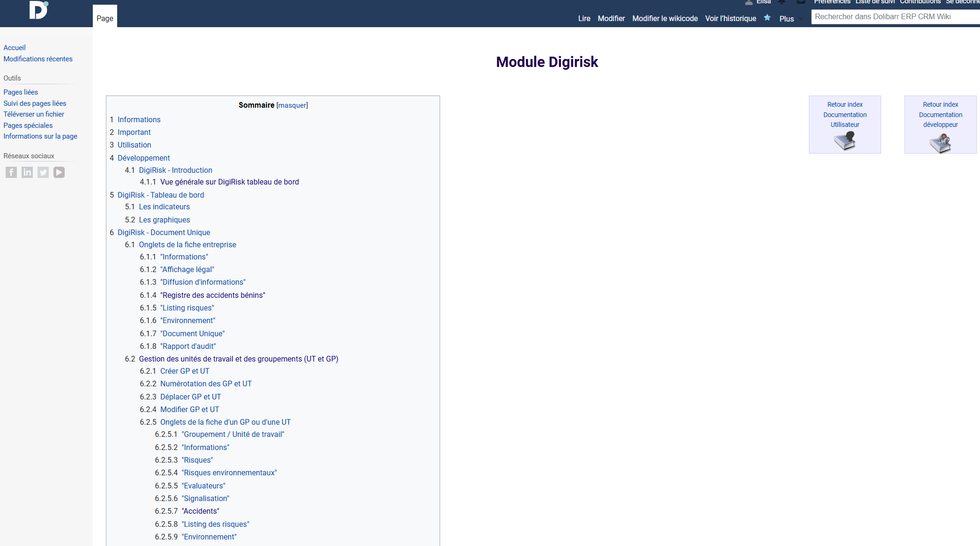Jump to Numérotation des GP et UT
This screenshot has width=980, height=546.
pos(206,384)
